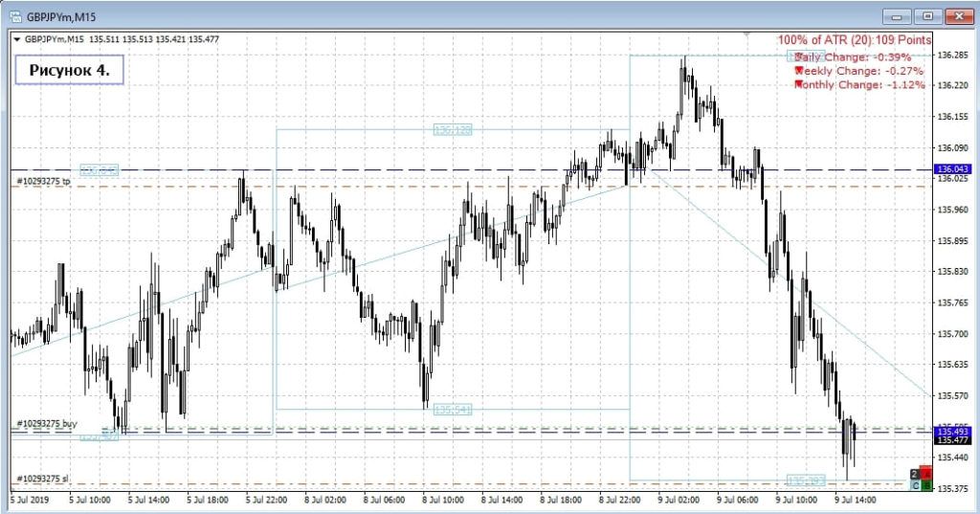The height and width of the screenshot is (514, 980).
Task: Select the '#10293275 tp' take profit line label
Action: [x=44, y=181]
